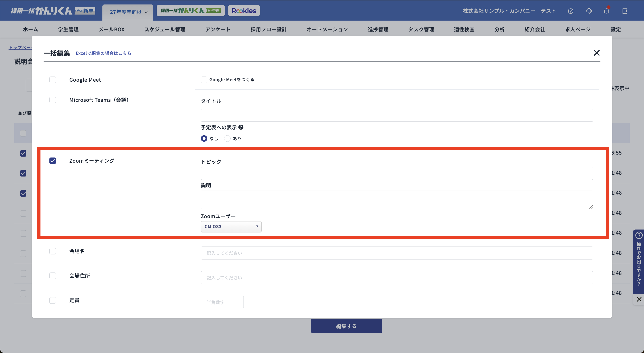Enable the Google Meetをつくる checkbox

point(204,80)
